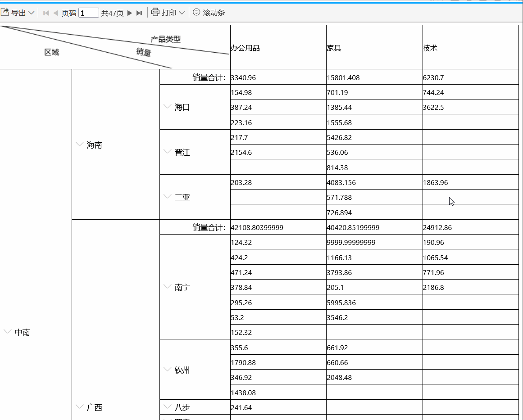Select the cell with value 660.66

tap(374, 362)
